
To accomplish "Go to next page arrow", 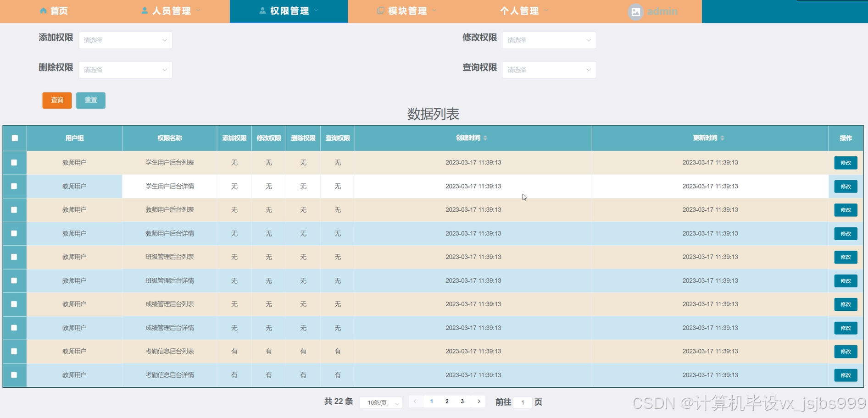I will pos(479,401).
